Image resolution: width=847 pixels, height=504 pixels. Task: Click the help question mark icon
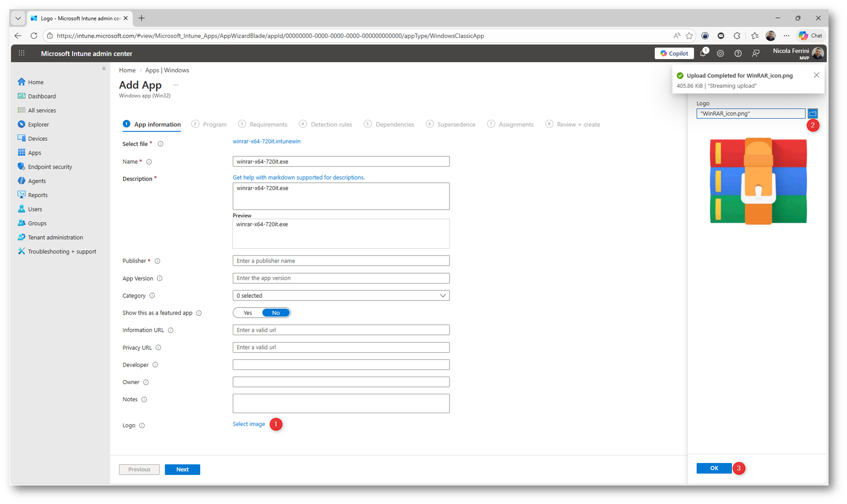click(738, 54)
